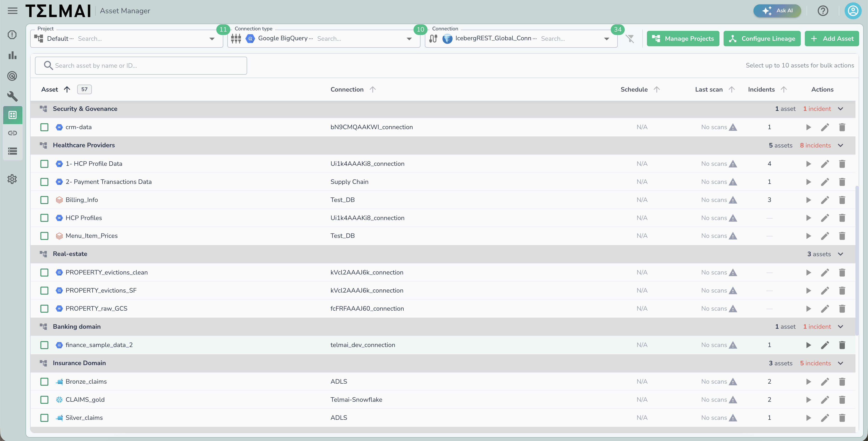This screenshot has height=441, width=868.
Task: Edit the crm-data asset
Action: 825,127
